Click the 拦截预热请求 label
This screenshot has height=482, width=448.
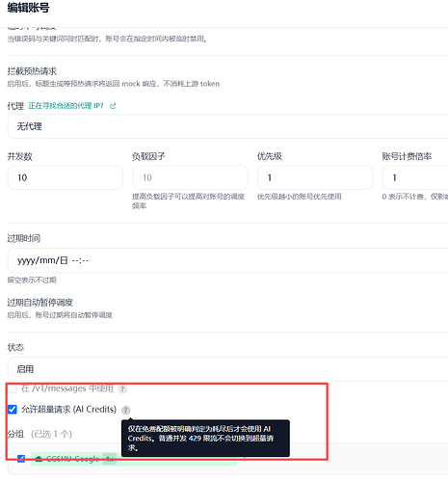click(32, 71)
